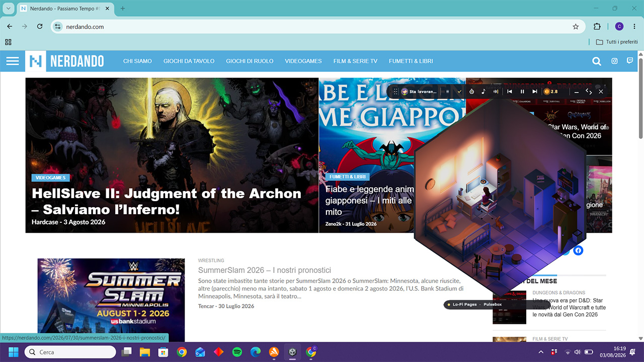
Task: Expand the widget with the arrows icon
Action: 589,92
